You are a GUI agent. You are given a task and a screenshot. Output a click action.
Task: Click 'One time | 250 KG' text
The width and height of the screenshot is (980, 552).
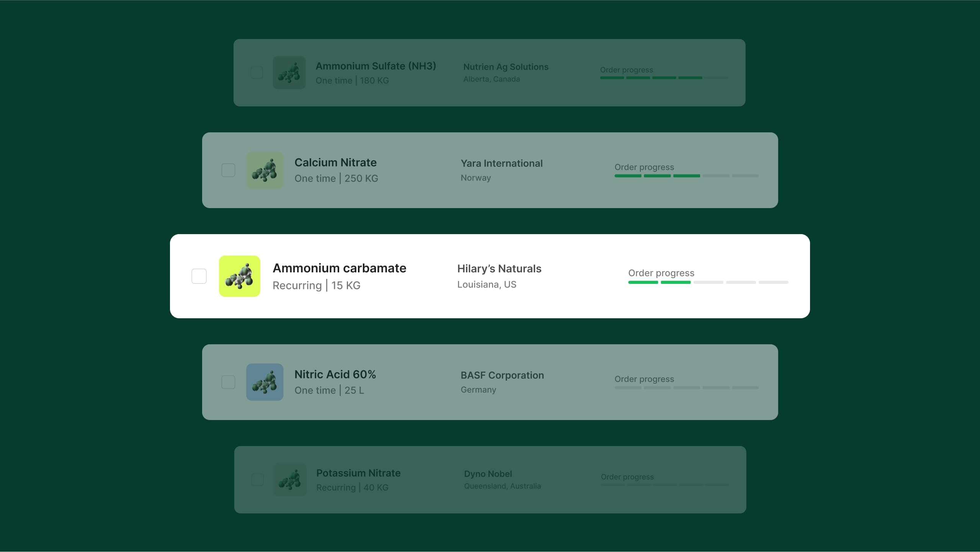336,178
